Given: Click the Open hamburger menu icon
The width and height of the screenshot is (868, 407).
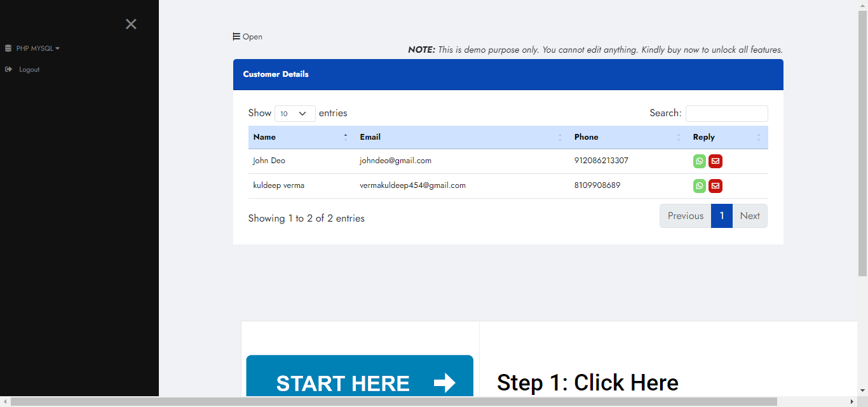Looking at the screenshot, I should click(x=235, y=36).
